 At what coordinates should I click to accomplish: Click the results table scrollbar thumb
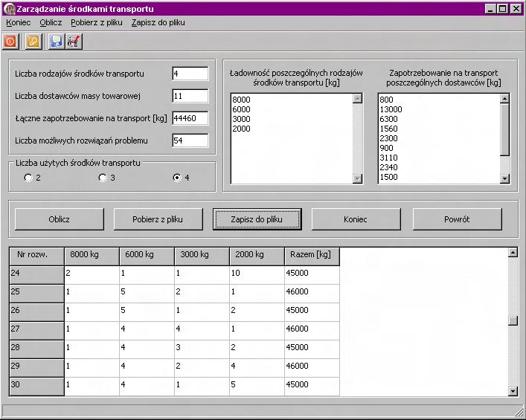(513, 321)
